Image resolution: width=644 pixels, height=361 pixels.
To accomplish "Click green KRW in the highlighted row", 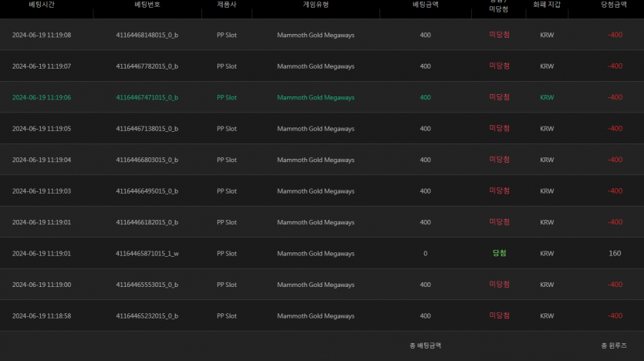I will (x=547, y=97).
